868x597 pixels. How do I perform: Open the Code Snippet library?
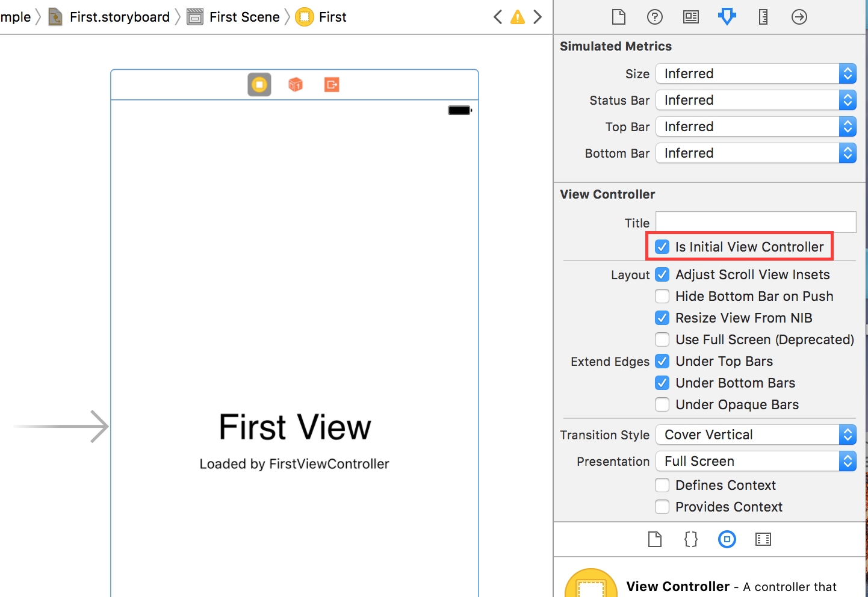click(x=690, y=539)
